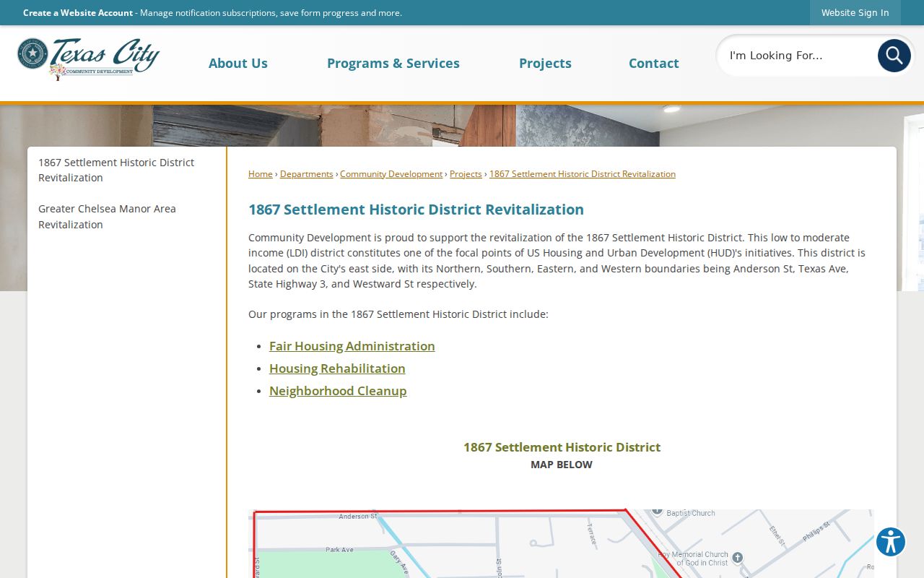The image size is (924, 578).
Task: Go to Departments breadcrumb link
Action: click(307, 174)
